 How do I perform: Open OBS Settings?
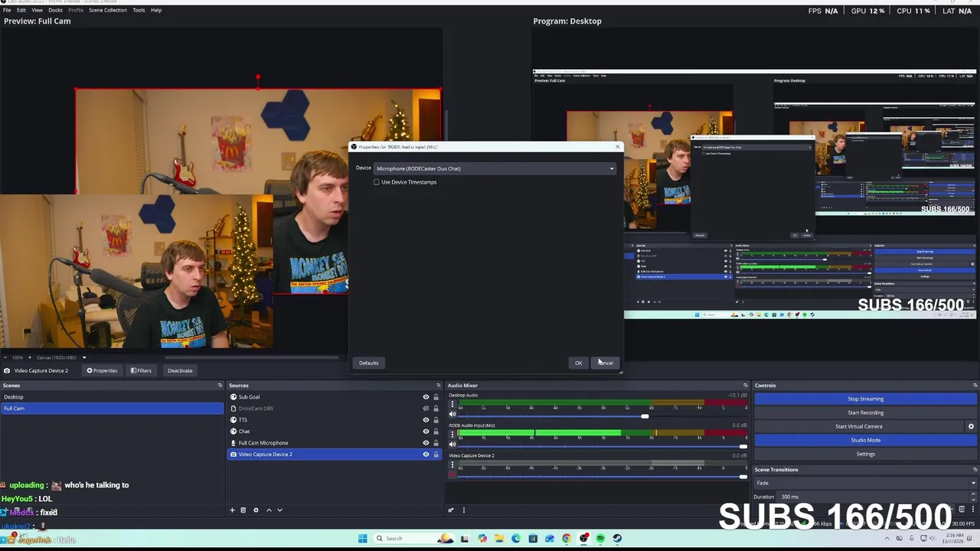[865, 454]
